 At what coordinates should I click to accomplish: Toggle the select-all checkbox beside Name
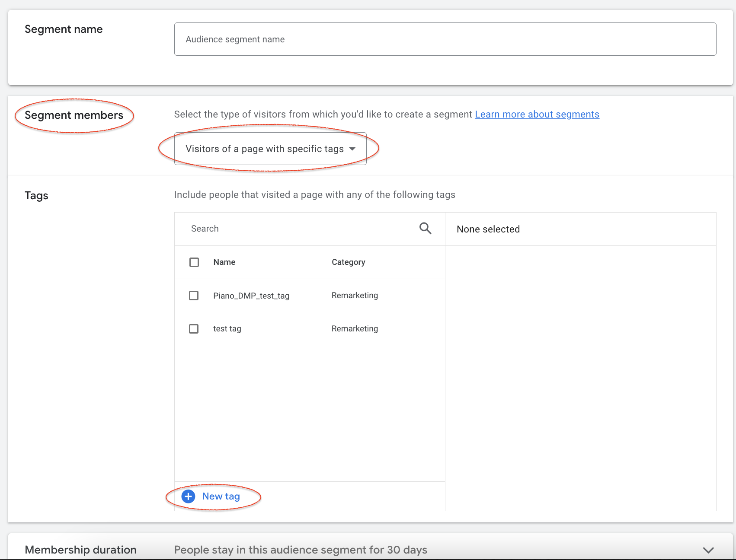coord(194,262)
